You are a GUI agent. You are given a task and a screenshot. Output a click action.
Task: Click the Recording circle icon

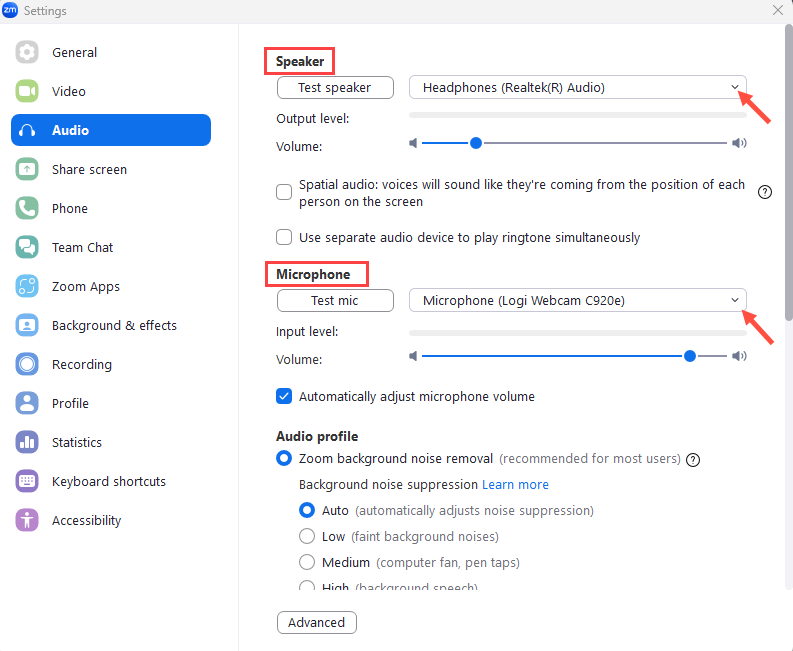[27, 364]
